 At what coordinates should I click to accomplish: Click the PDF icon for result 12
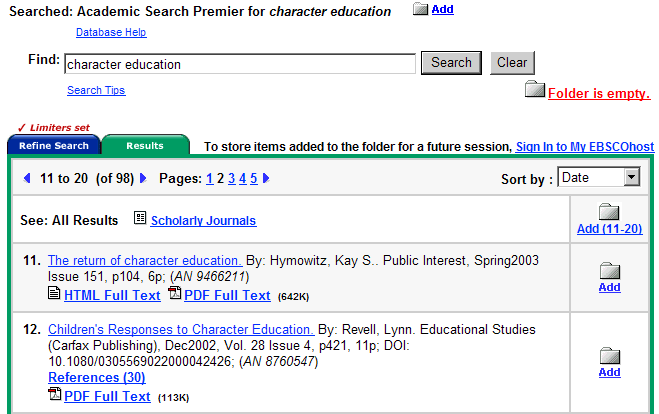click(54, 395)
